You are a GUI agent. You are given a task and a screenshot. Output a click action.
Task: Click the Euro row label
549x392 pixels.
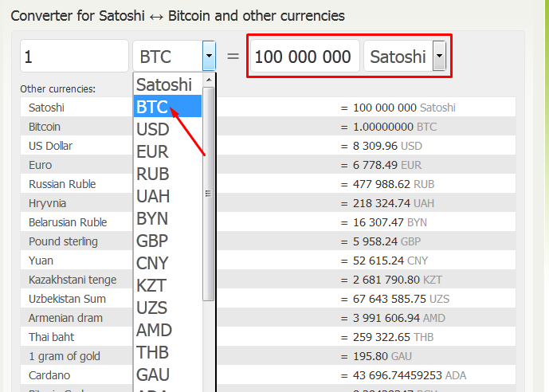point(40,165)
